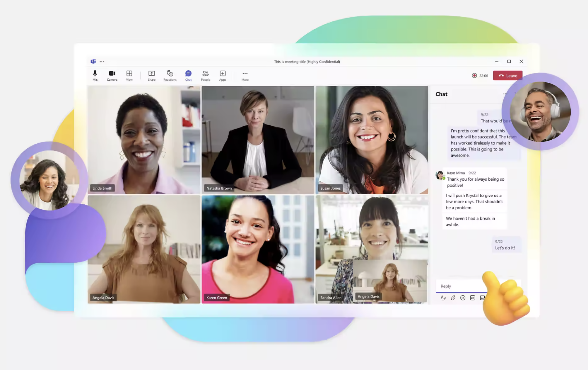Open the ellipsis menu beside Teams logo
Screen dimensions: 588x370
pos(102,61)
